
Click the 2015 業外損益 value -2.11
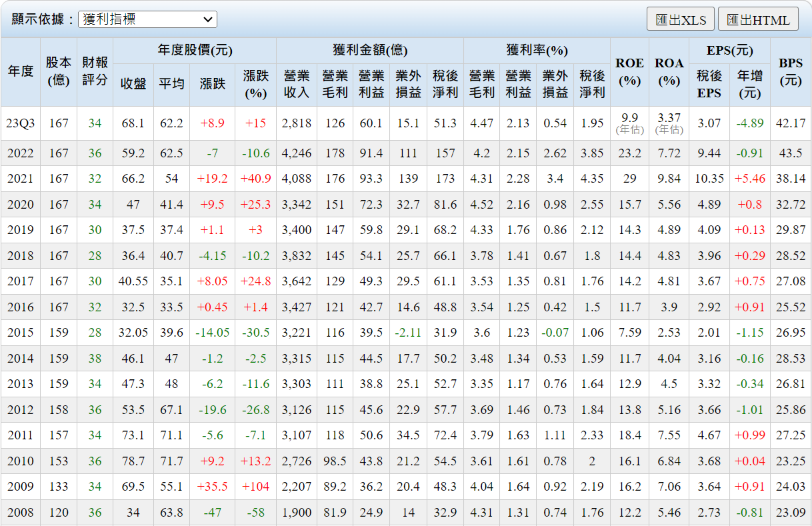pyautogui.click(x=408, y=333)
